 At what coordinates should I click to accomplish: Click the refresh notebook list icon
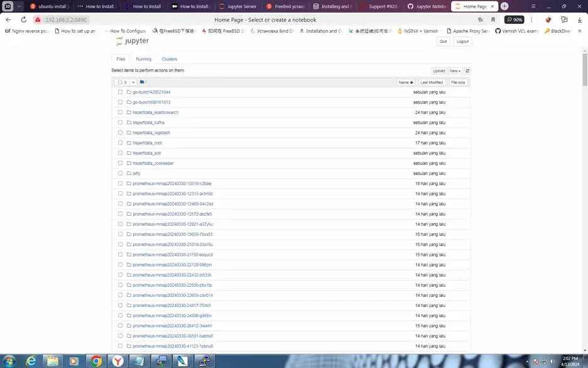coord(467,70)
